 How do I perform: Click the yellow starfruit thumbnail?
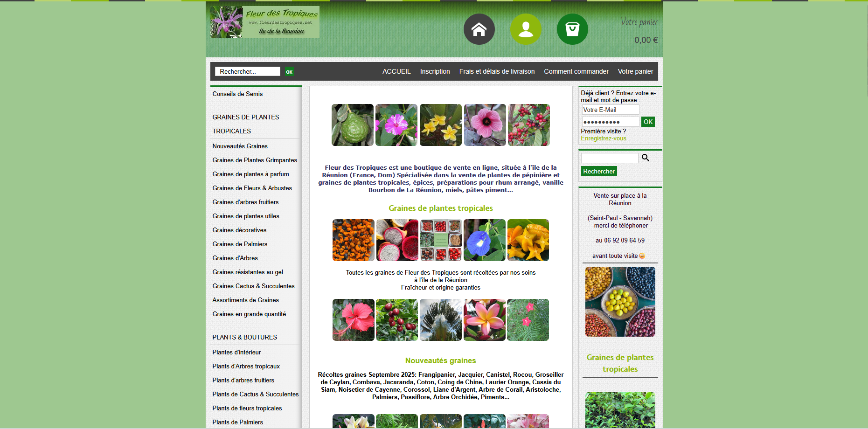pyautogui.click(x=528, y=240)
